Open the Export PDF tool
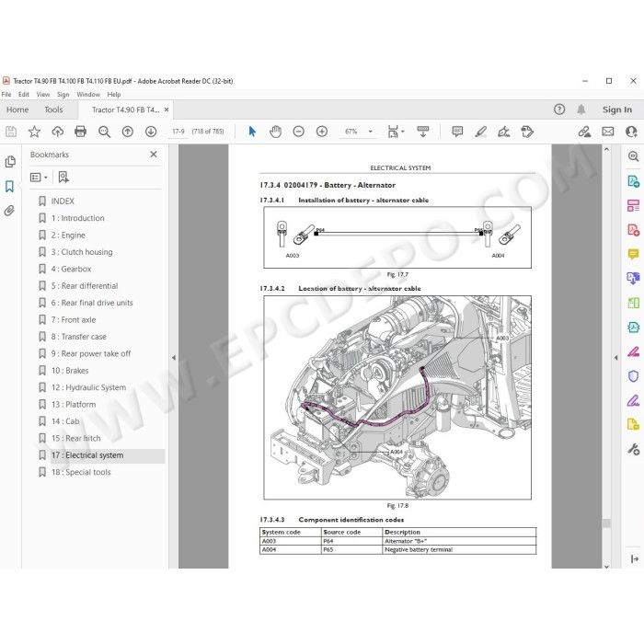The width and height of the screenshot is (644, 644). (x=633, y=181)
